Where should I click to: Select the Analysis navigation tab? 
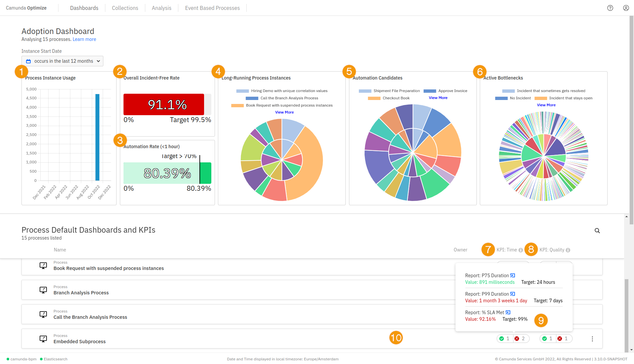[x=161, y=8]
